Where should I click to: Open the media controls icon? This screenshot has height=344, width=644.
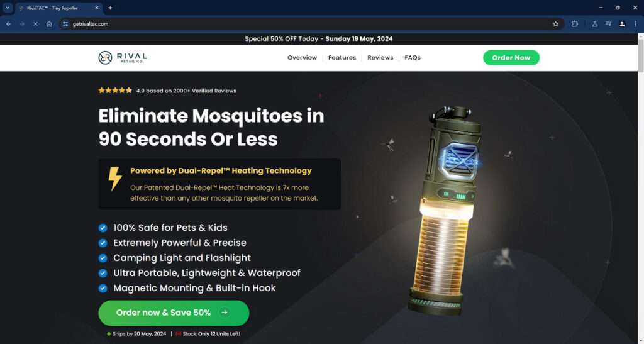point(608,25)
